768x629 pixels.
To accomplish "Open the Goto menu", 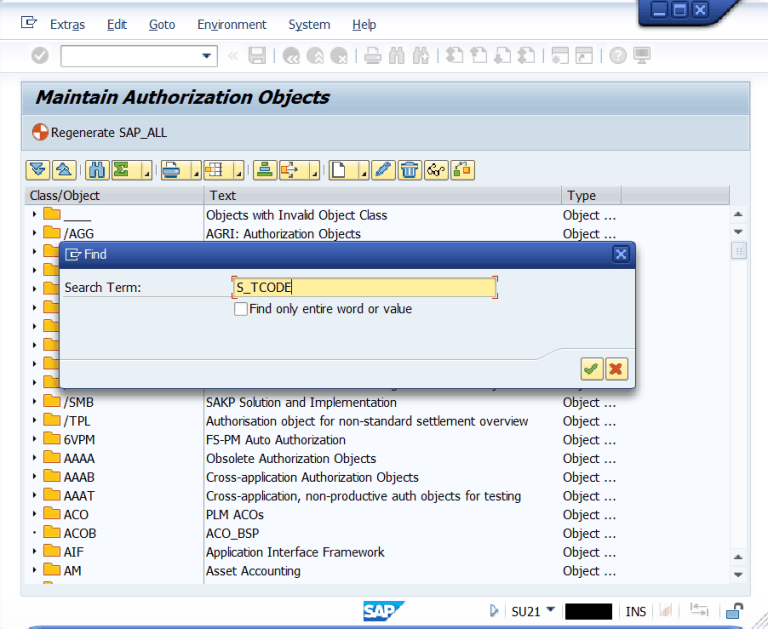I will click(162, 24).
